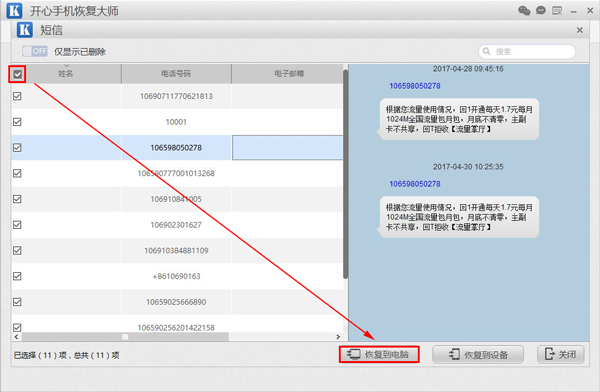This screenshot has width=600, height=392.
Task: Click timestamp 2017-04-30 10:25:35
Action: pyautogui.click(x=468, y=167)
